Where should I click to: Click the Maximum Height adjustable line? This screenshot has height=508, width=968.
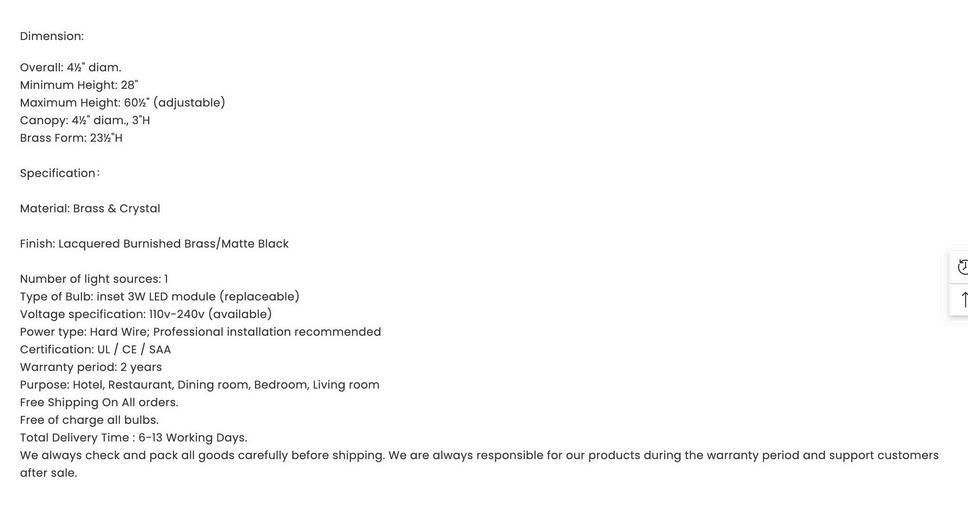[x=122, y=102]
